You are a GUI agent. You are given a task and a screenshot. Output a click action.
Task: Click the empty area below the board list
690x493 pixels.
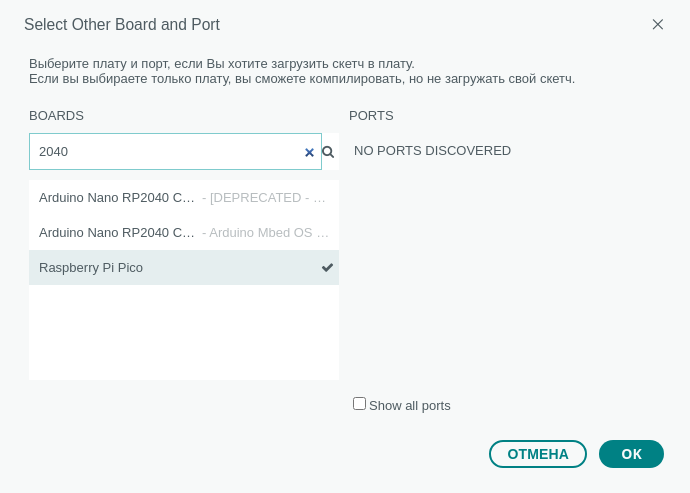(184, 332)
